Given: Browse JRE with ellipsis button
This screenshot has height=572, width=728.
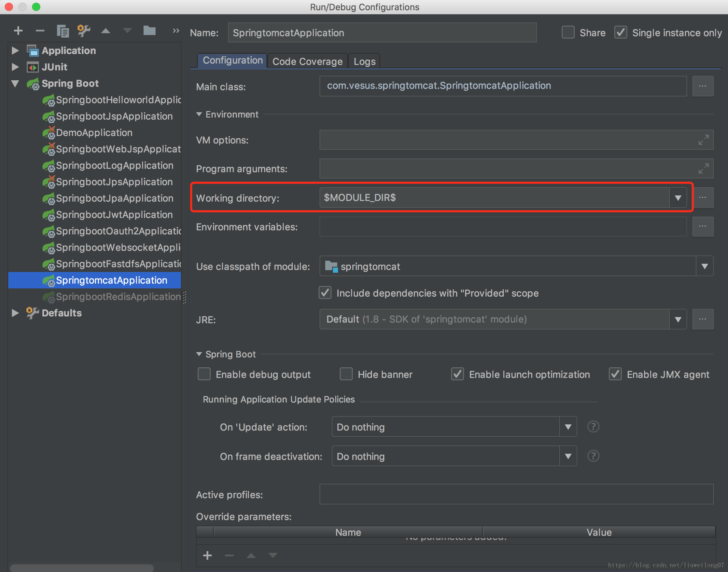Looking at the screenshot, I should click(703, 319).
